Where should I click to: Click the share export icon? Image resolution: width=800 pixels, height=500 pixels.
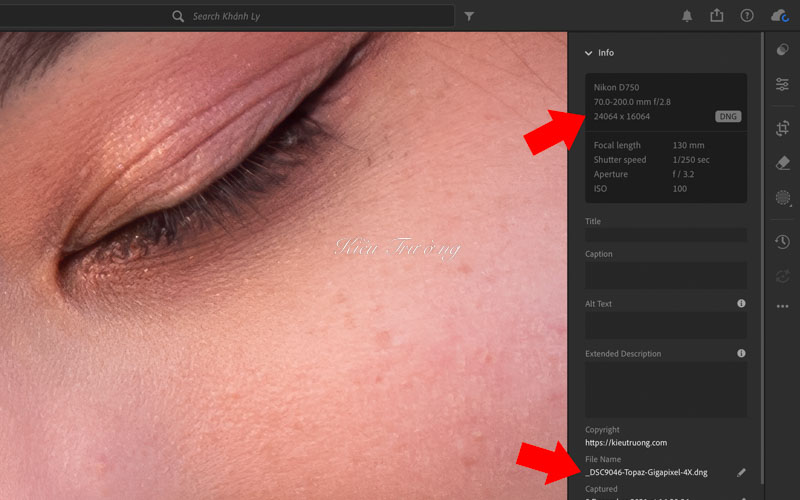pos(717,15)
